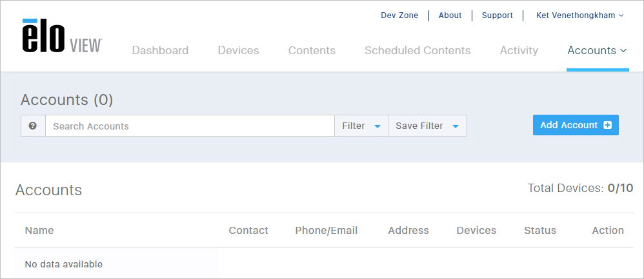The width and height of the screenshot is (644, 279).
Task: Open the Save Filter dropdown
Action: (427, 126)
